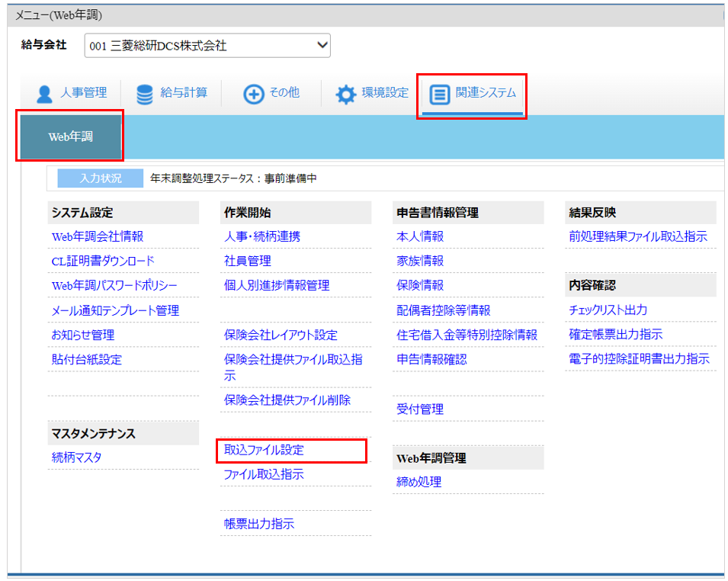Switch to the 環境設定 tab label
Image resolution: width=728 pixels, height=581 pixels.
click(x=385, y=92)
